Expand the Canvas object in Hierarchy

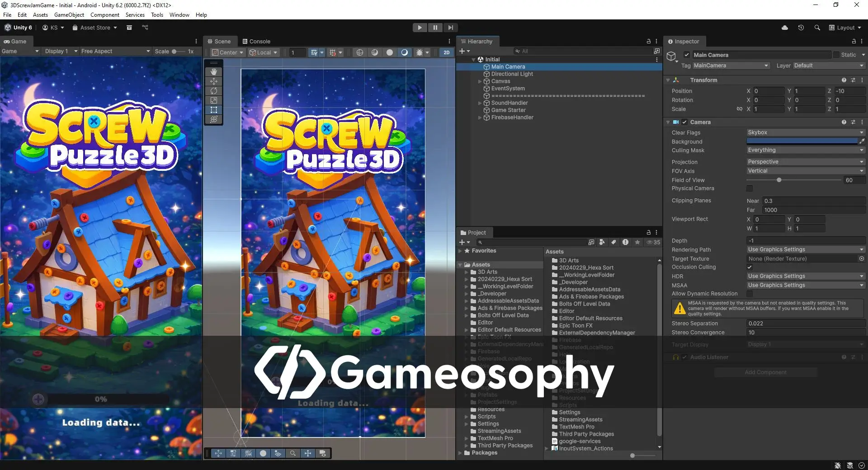480,81
